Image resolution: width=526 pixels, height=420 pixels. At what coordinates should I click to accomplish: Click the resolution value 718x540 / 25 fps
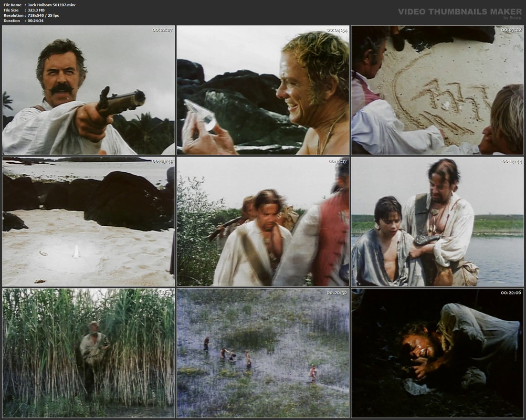pos(43,15)
